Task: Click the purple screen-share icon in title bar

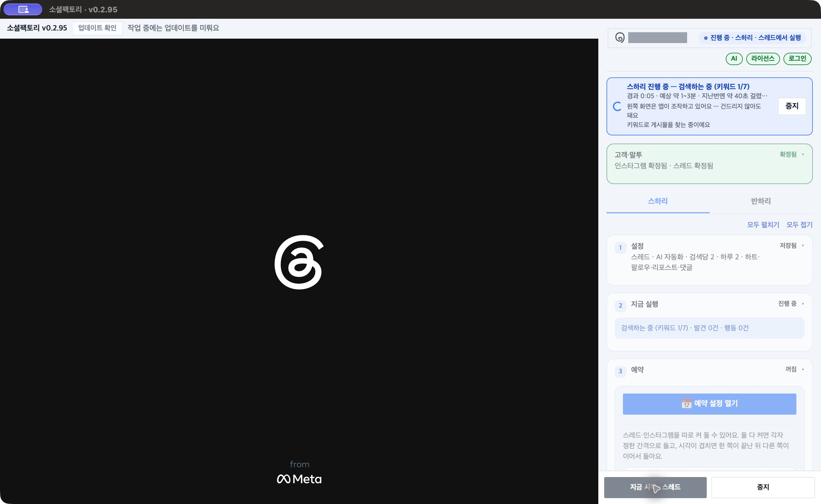Action: point(23,9)
